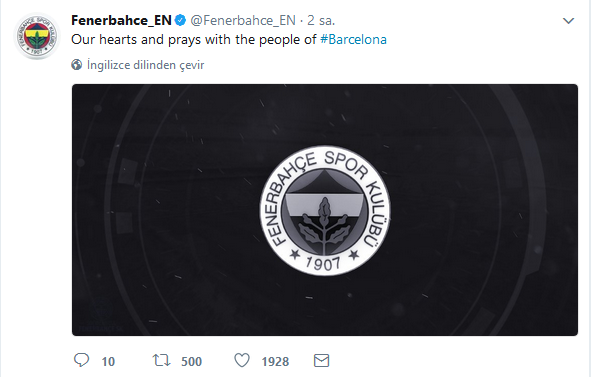Screen dimensions: 591x377
Task: Click the retweet count 500
Action: pyautogui.click(x=191, y=362)
